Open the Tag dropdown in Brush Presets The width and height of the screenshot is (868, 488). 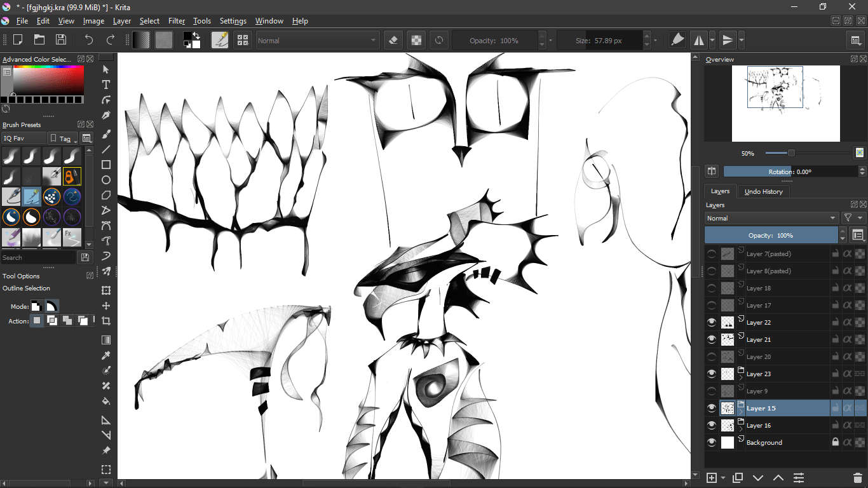[x=63, y=138]
